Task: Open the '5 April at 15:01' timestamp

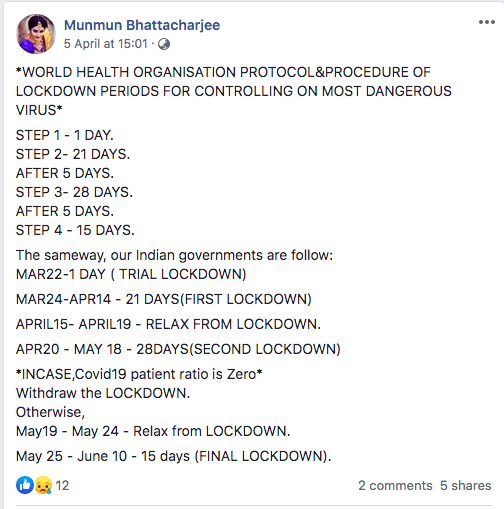Action: [x=106, y=44]
